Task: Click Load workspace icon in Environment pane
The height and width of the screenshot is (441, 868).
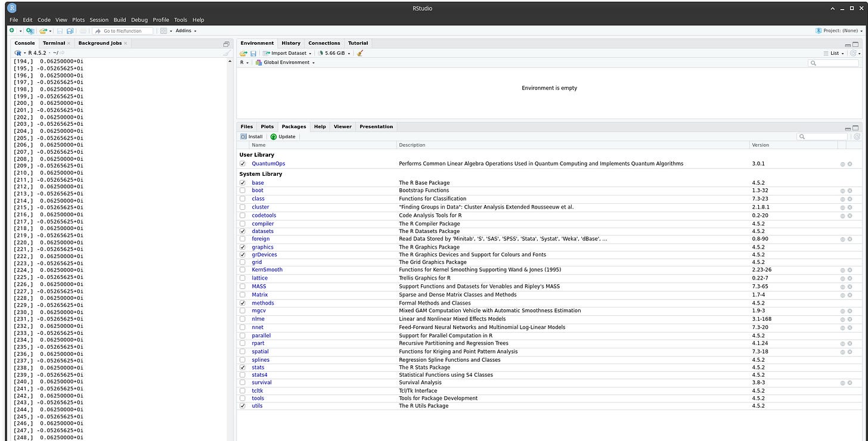Action: [243, 53]
